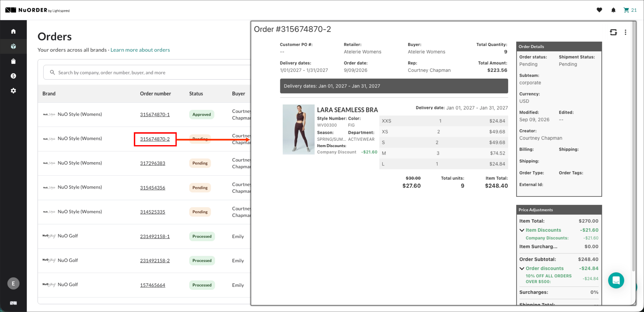The width and height of the screenshot is (644, 312).
Task: Click the small NuORDER icon at sidebar bottom
Action: point(13,303)
